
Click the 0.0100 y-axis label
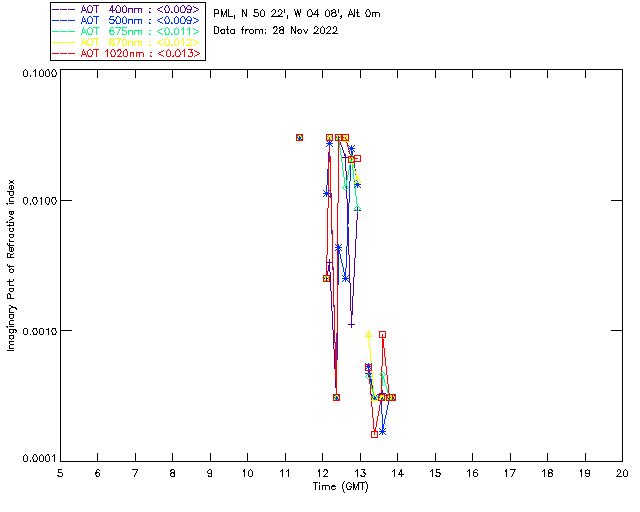(x=39, y=201)
